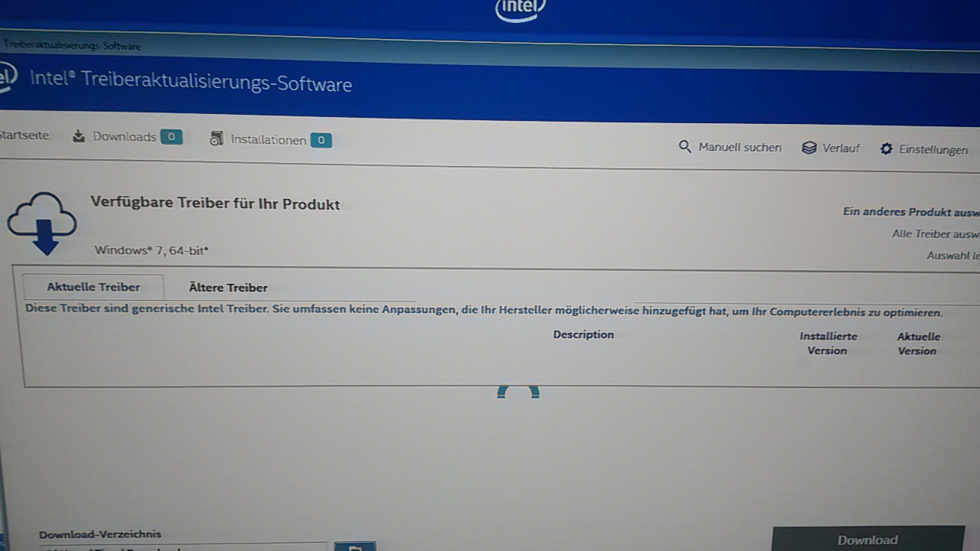Click the Installationen icon
Image resolution: width=980 pixels, height=551 pixels.
217,139
